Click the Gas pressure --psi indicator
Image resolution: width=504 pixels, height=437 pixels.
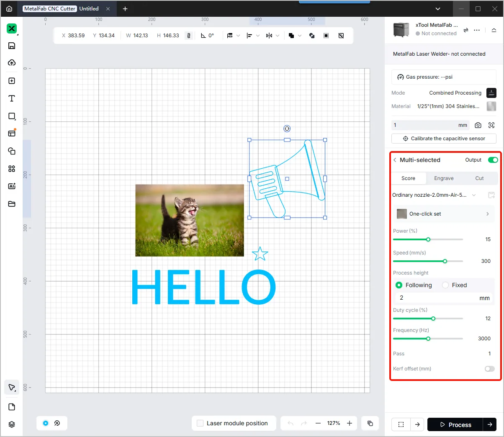[444, 77]
